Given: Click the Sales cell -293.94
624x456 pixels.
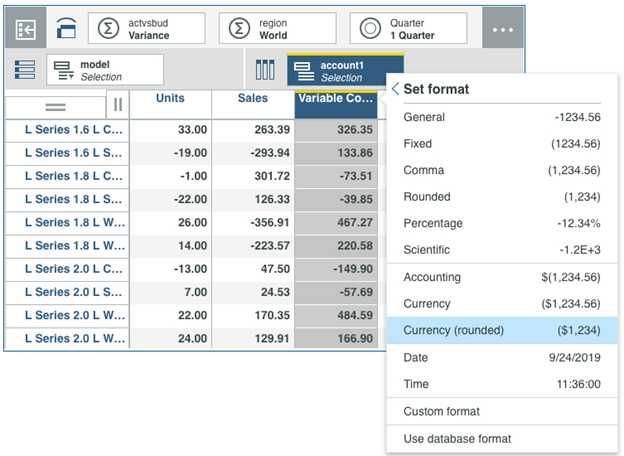Looking at the screenshot, I should (x=253, y=153).
